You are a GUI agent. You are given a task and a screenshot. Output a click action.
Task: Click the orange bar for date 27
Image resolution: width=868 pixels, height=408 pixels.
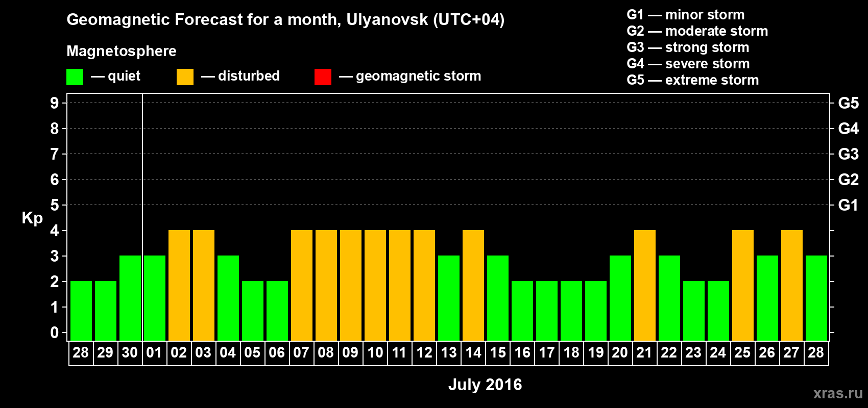[x=792, y=285]
